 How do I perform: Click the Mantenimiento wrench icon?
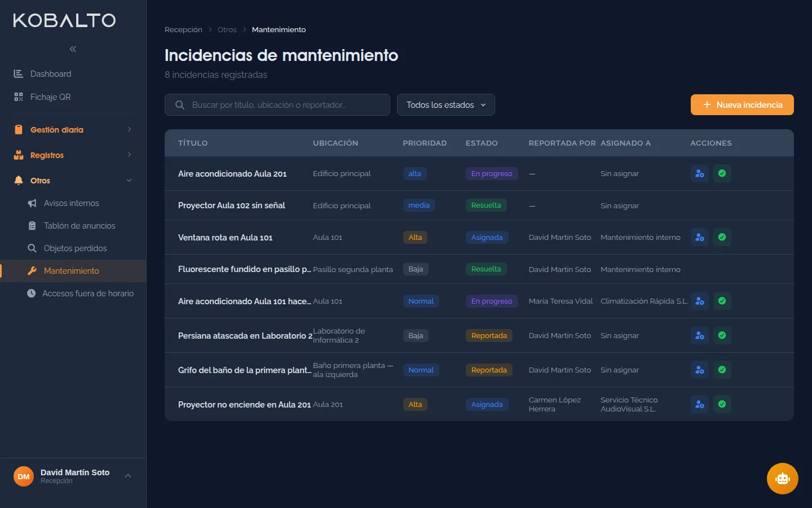click(x=32, y=271)
